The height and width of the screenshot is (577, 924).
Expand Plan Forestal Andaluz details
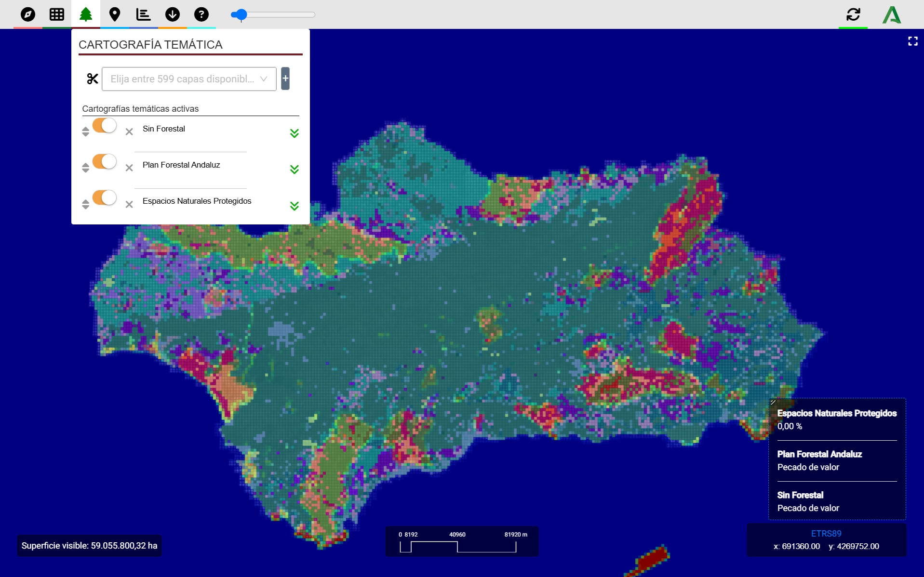pos(294,170)
